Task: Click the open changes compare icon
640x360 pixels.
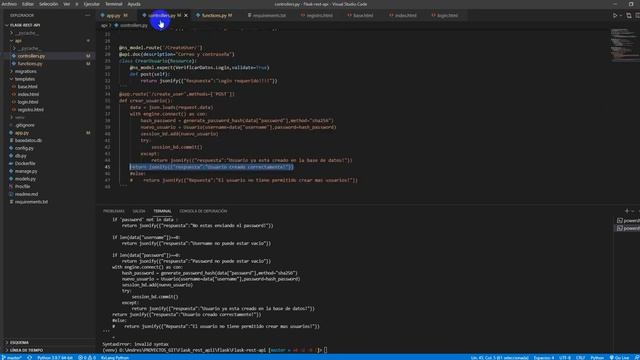Action: [629, 16]
